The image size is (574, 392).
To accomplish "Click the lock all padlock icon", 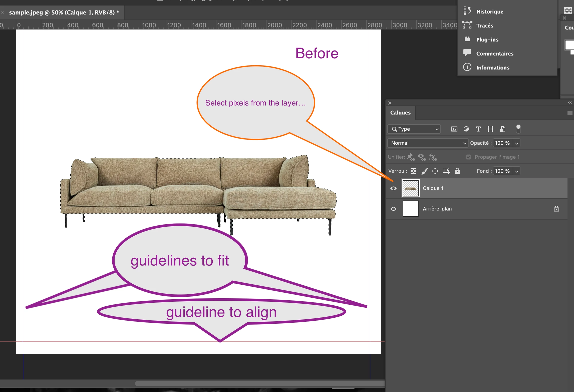I will (x=457, y=171).
